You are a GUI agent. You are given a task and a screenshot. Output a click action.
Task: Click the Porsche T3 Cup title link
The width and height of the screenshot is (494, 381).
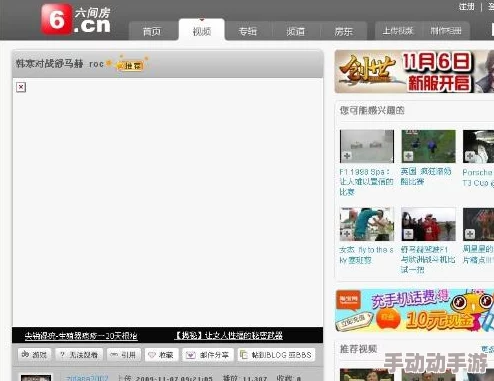pos(478,177)
